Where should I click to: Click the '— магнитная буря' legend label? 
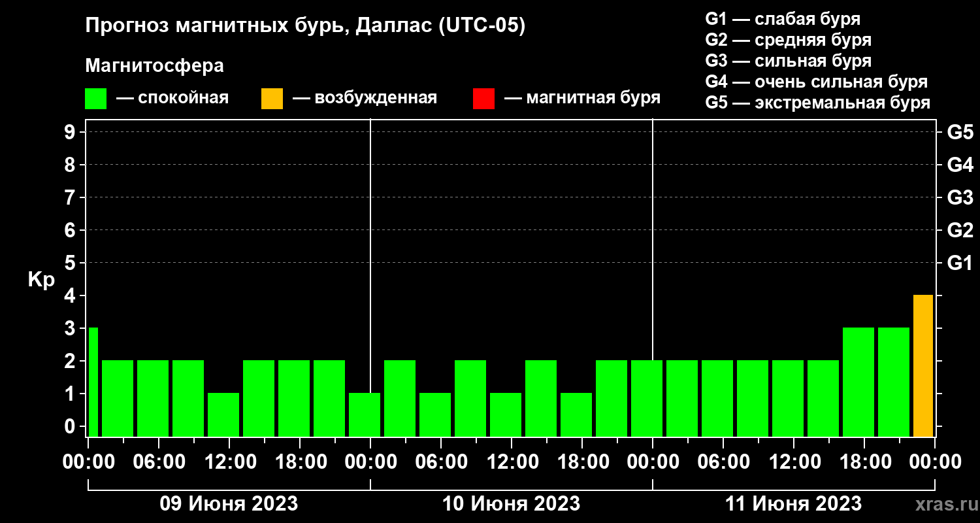[582, 98]
